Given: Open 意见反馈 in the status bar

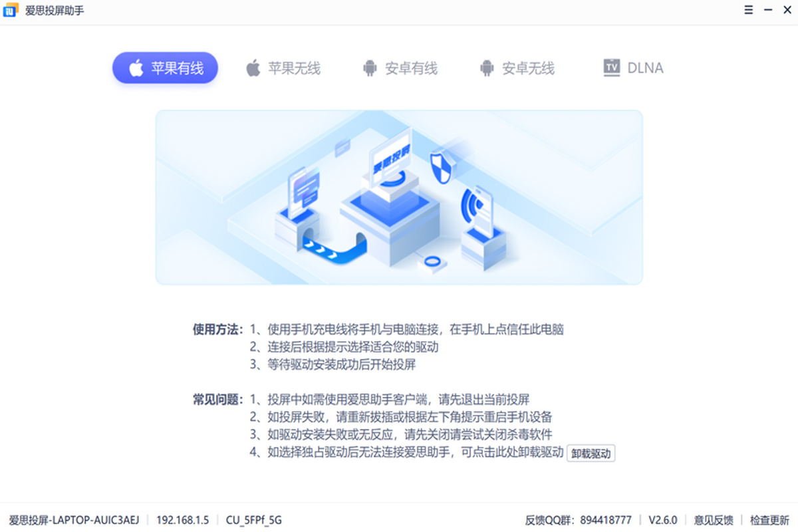Looking at the screenshot, I should coord(714,520).
